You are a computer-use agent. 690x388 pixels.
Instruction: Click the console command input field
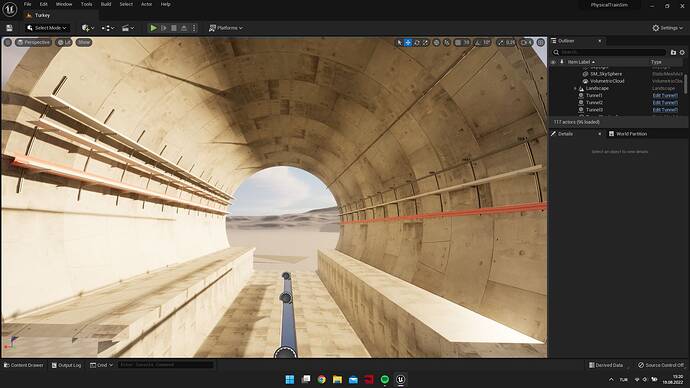[x=165, y=365]
